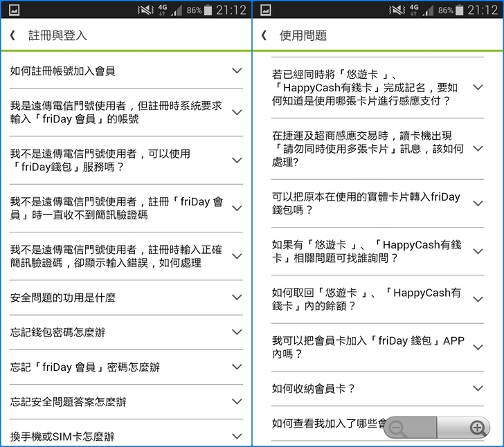Open picture notification icon in right status bar
The width and height of the screenshot is (504, 447).
point(266,10)
